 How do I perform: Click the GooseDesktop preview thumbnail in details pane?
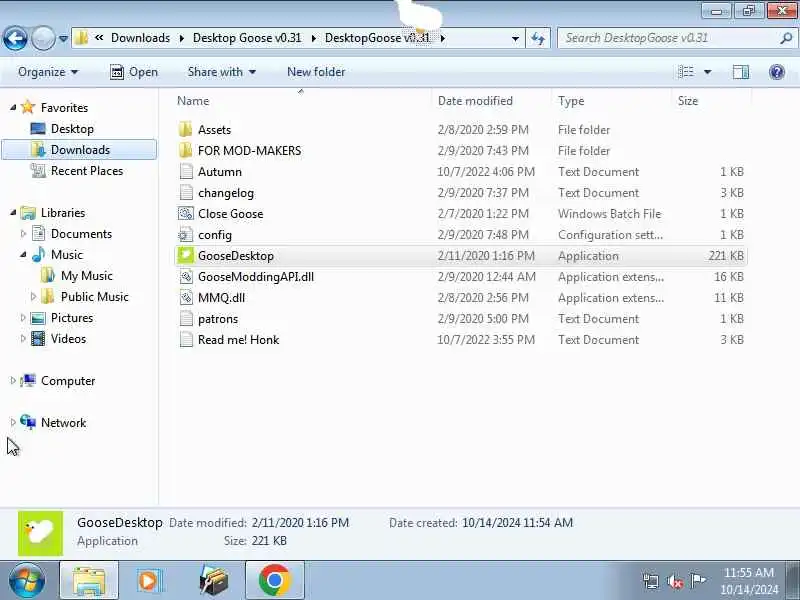pos(40,533)
